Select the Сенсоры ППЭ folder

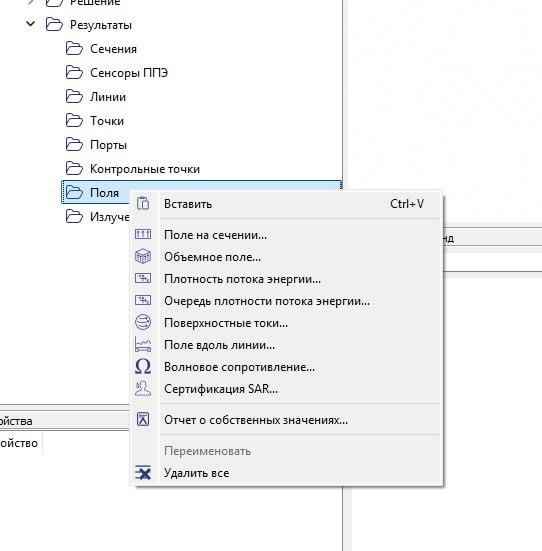coord(129,73)
